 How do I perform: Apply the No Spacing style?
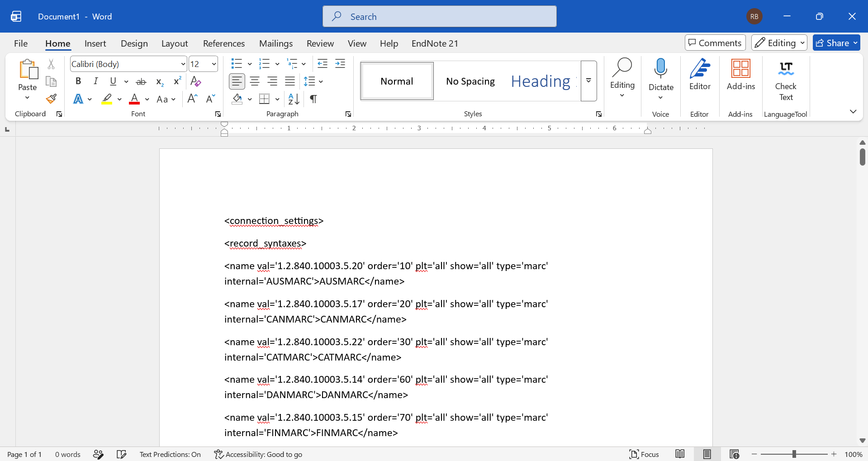coord(470,81)
